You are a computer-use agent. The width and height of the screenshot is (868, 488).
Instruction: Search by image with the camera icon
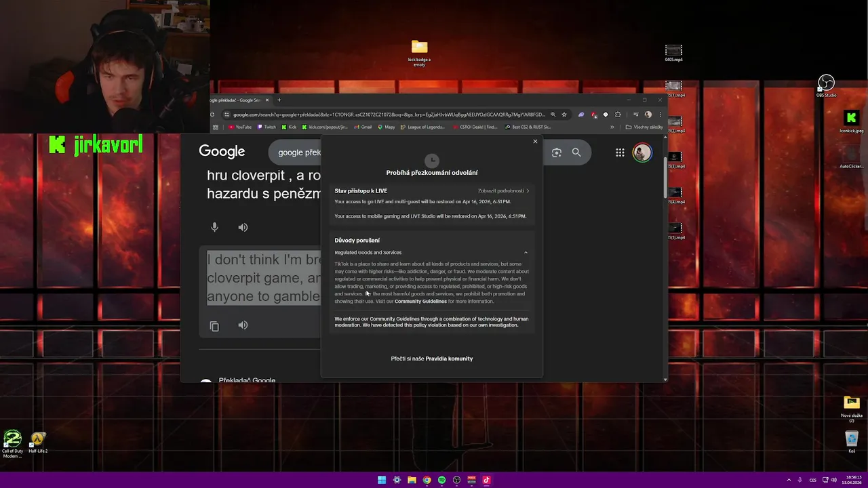(x=557, y=152)
